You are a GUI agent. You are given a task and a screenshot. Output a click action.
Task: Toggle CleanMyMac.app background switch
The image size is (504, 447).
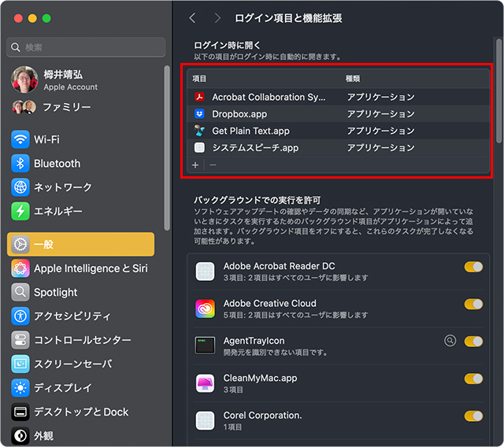point(473,379)
